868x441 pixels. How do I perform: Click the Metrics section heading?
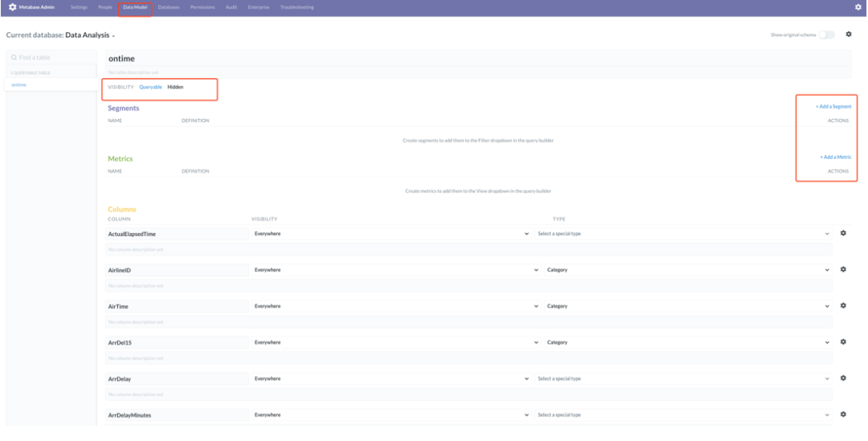pos(120,159)
